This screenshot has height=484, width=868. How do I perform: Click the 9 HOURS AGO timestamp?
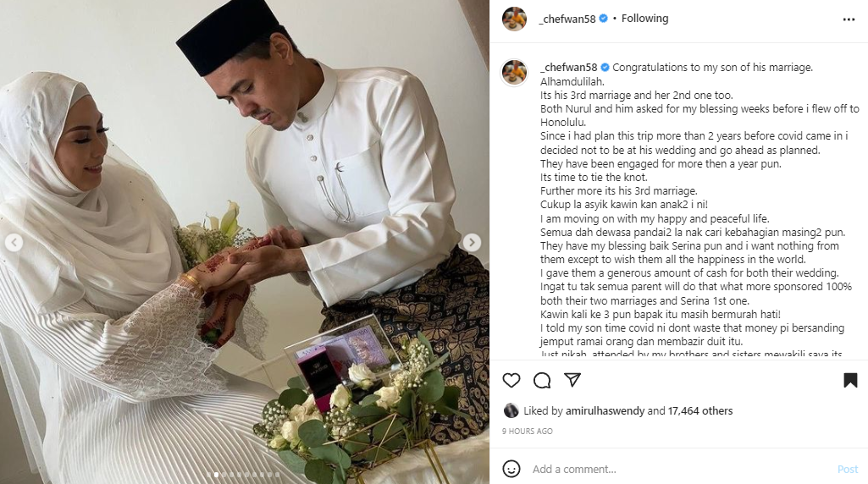click(x=528, y=431)
